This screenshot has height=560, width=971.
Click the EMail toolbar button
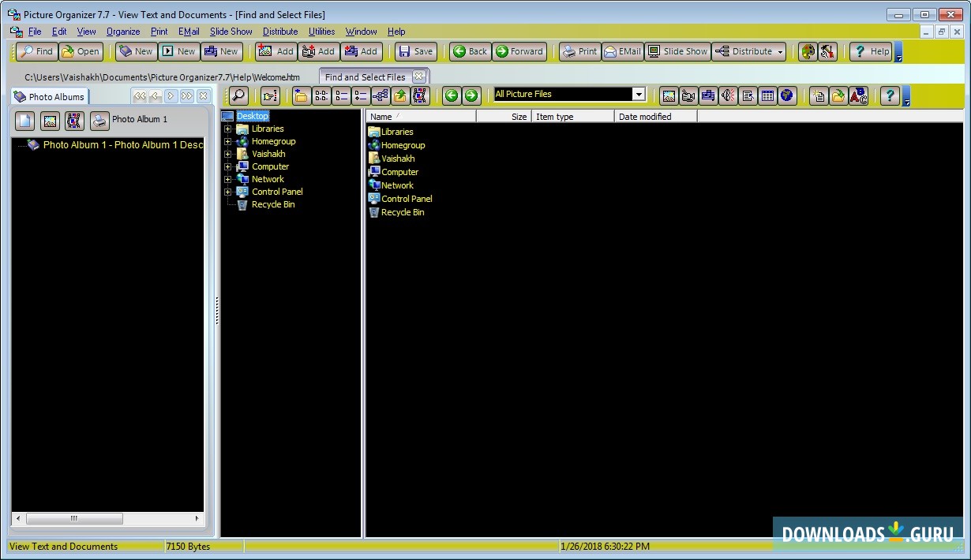coord(622,51)
